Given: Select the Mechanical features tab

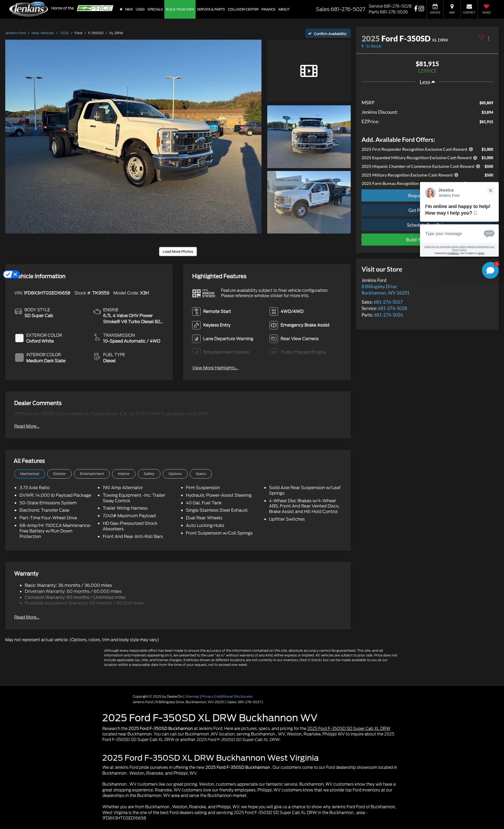Looking at the screenshot, I should tap(30, 474).
